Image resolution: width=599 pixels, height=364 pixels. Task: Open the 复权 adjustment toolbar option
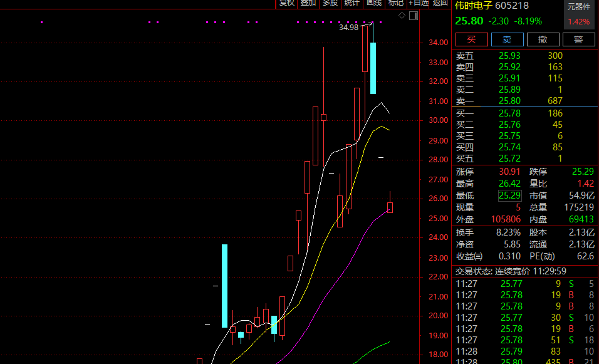point(286,3)
